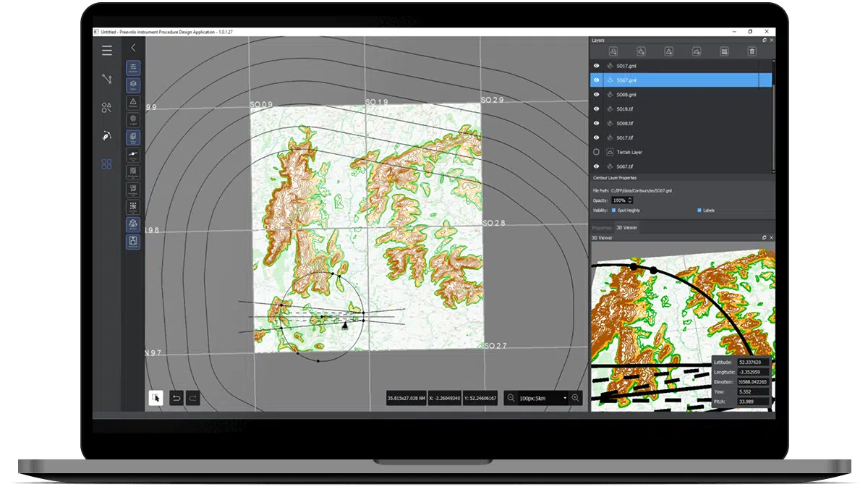Click the zoom in magnifier

pyautogui.click(x=576, y=398)
